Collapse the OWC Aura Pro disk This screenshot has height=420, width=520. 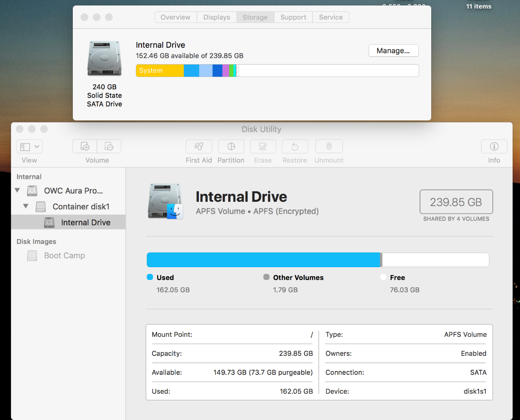click(x=17, y=191)
